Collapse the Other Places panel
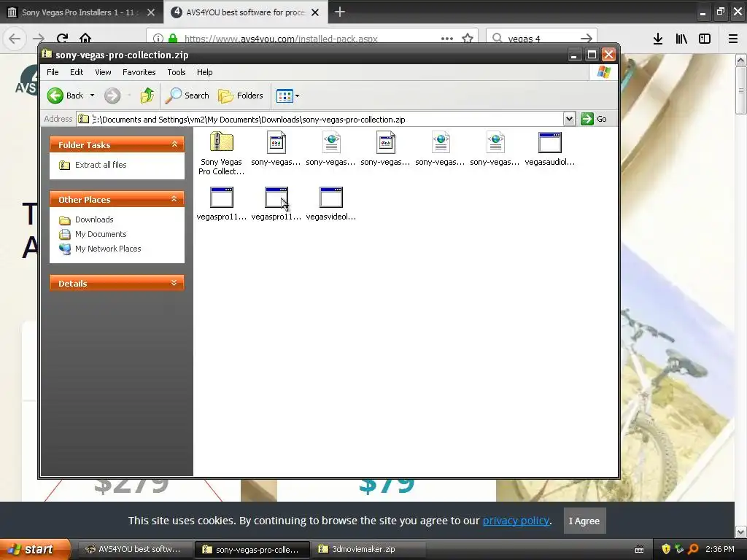 tap(174, 199)
